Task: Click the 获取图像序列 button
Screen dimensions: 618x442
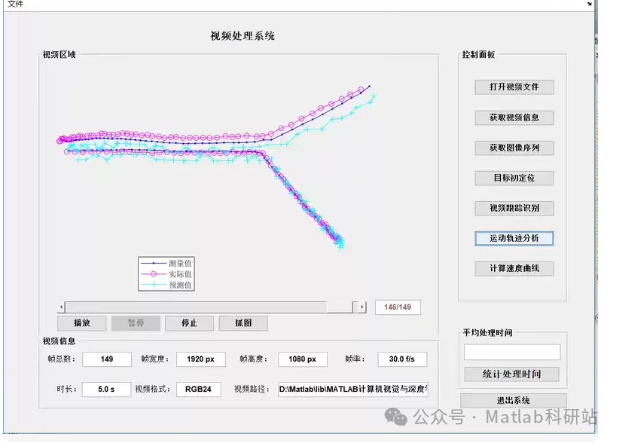Action: point(514,148)
